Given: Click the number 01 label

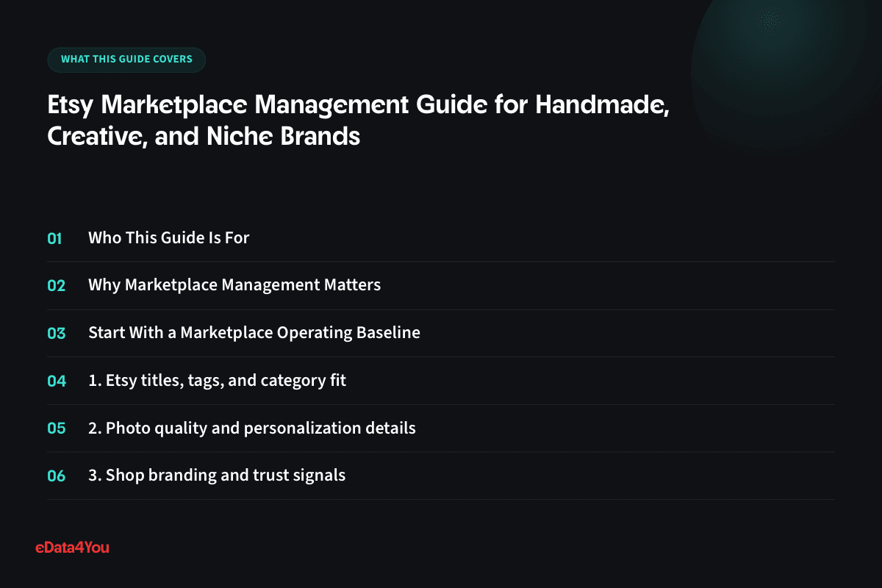Looking at the screenshot, I should pyautogui.click(x=55, y=238).
